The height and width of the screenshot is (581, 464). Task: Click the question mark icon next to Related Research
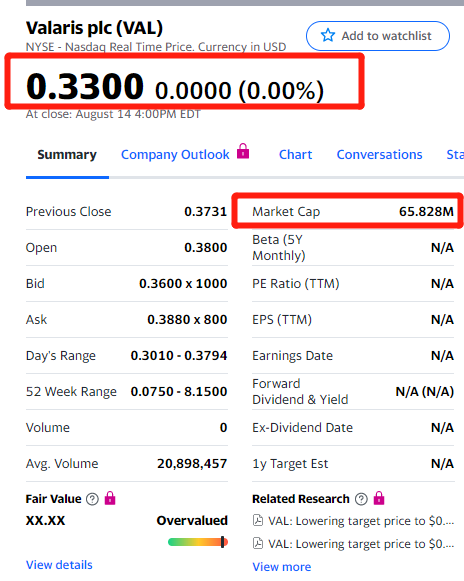(x=361, y=499)
